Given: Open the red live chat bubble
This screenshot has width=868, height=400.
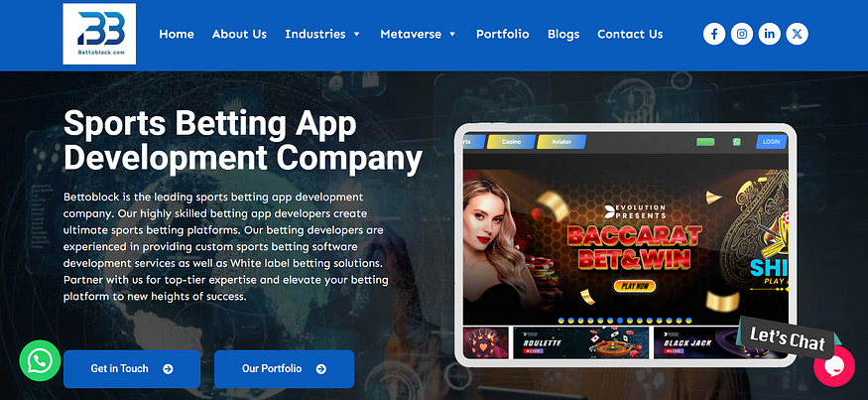Looking at the screenshot, I should (834, 366).
